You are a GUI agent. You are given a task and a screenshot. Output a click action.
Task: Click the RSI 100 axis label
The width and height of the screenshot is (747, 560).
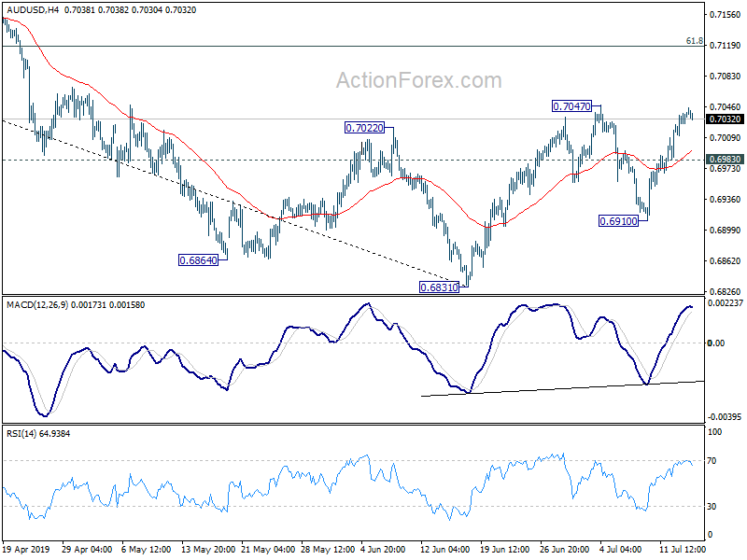[715, 431]
